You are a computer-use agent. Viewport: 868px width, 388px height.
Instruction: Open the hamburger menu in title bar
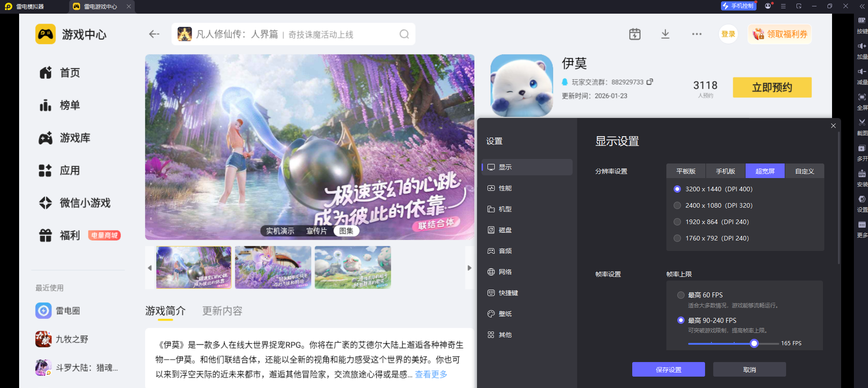click(x=783, y=6)
